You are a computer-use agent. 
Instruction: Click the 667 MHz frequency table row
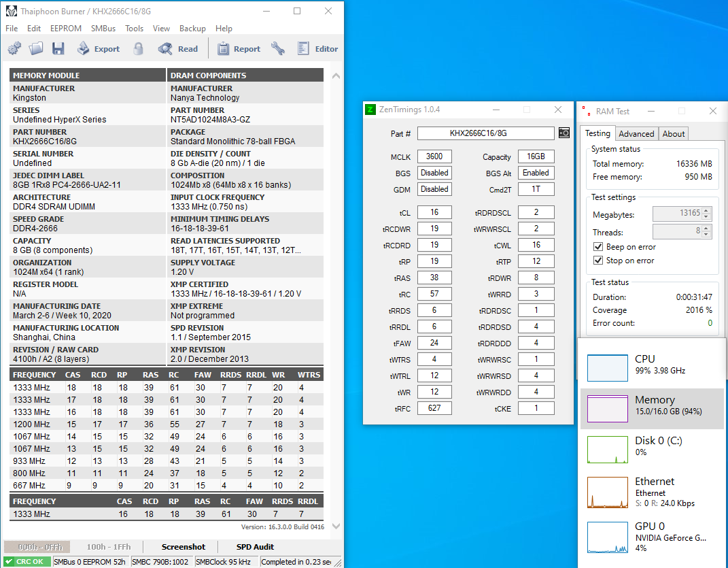pos(167,485)
